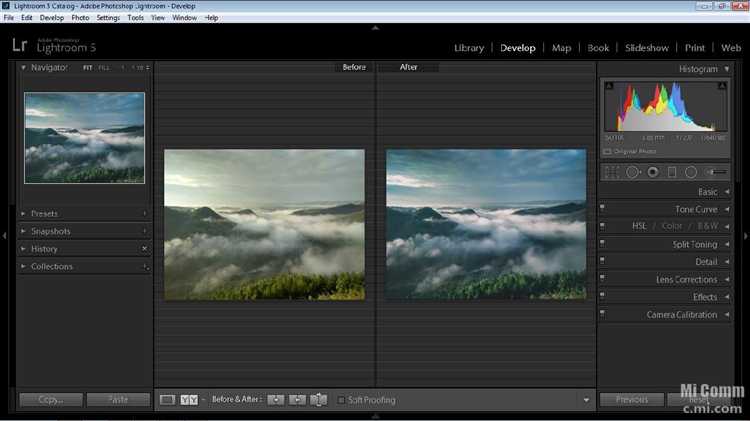
Task: Toggle the Detail panel switch
Action: 602,260
